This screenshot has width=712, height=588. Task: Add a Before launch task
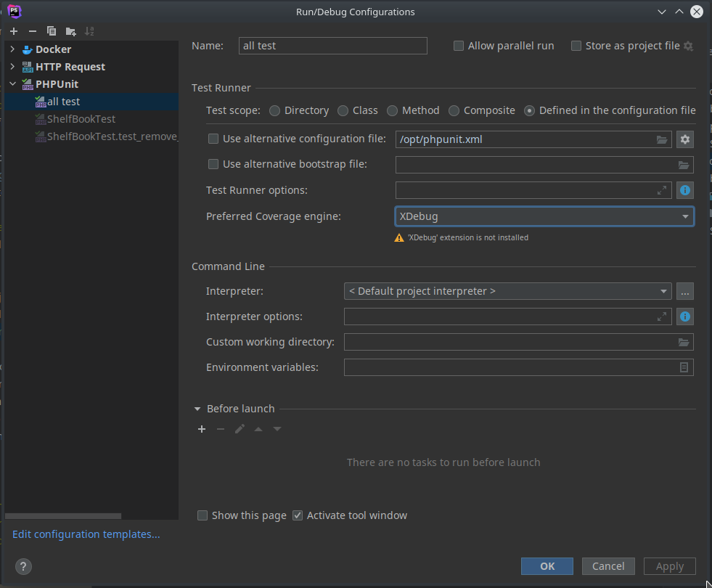point(202,429)
